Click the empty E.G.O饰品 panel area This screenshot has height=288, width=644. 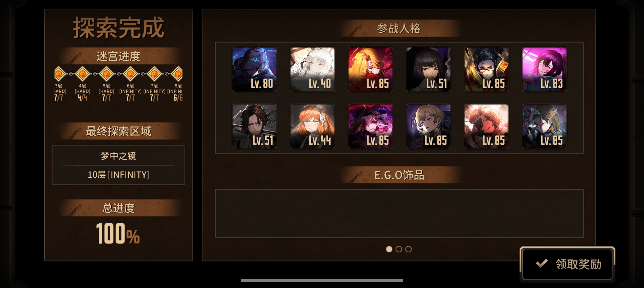click(399, 213)
